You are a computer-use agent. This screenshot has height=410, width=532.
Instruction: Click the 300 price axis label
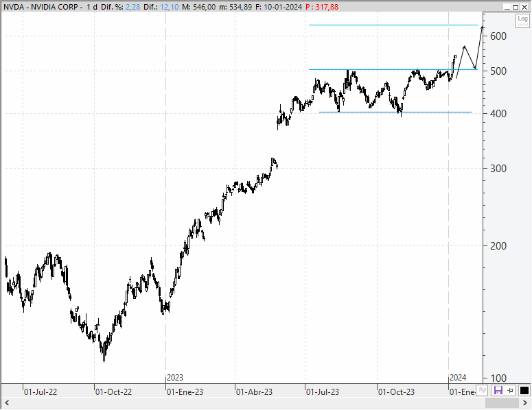click(498, 169)
